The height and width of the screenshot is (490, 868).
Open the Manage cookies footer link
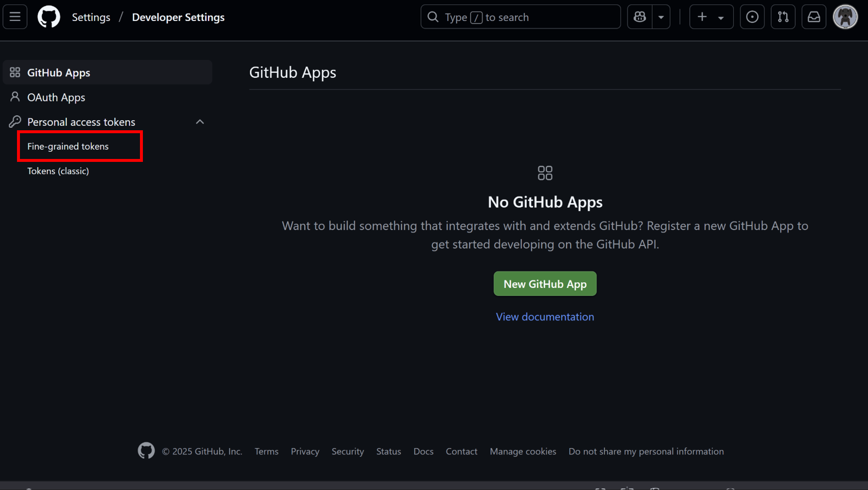(x=522, y=452)
